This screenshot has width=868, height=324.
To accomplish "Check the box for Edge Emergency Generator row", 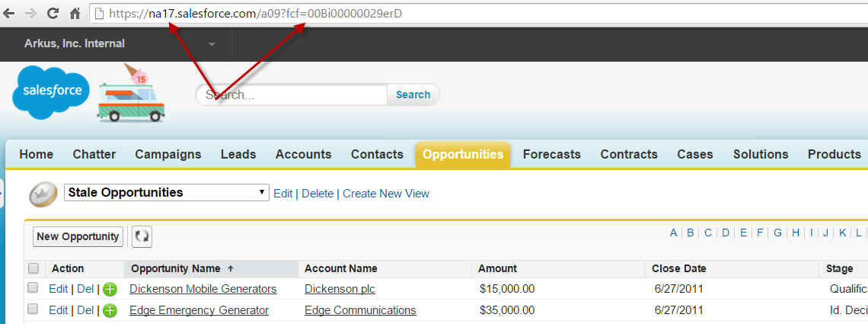I will (34, 309).
